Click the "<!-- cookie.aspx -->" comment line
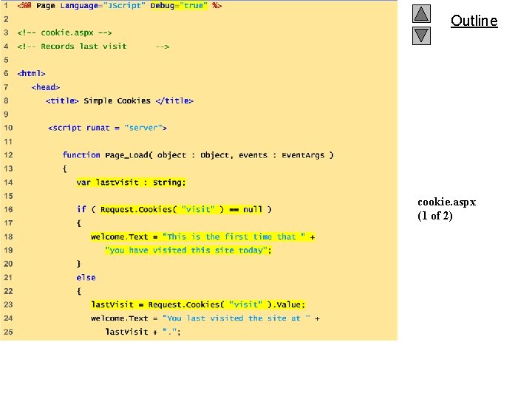 (64, 33)
